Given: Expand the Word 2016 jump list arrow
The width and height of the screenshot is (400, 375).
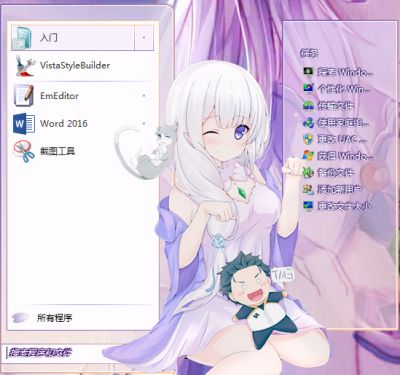Looking at the screenshot, I should (x=144, y=123).
